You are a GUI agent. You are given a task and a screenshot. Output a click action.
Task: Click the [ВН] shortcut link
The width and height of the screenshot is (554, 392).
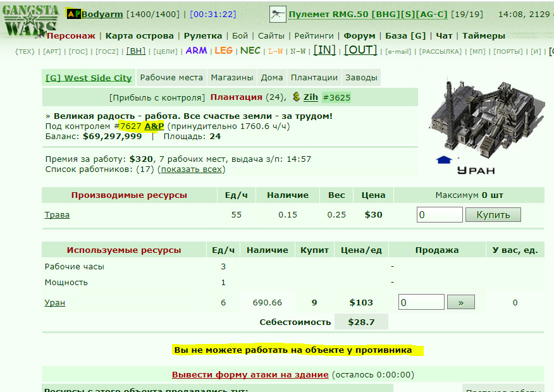tap(136, 51)
